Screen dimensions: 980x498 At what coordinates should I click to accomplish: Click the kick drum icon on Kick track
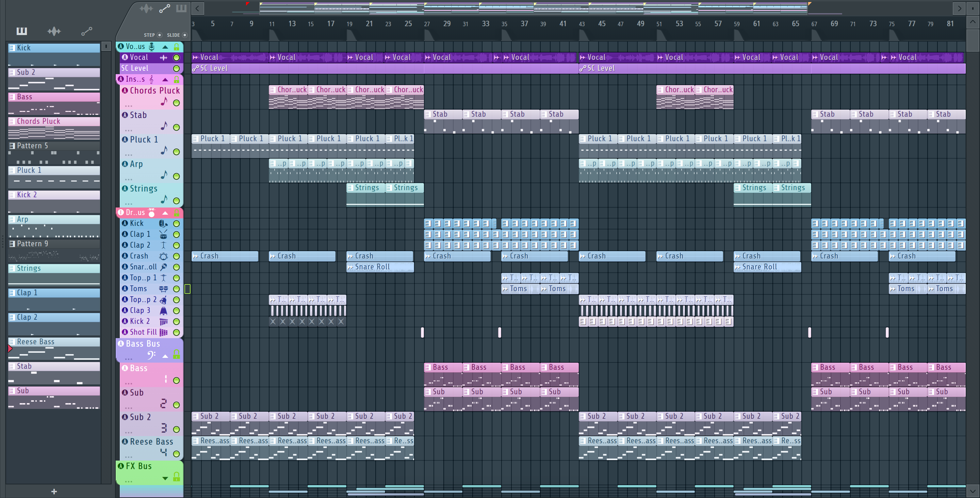(x=163, y=223)
